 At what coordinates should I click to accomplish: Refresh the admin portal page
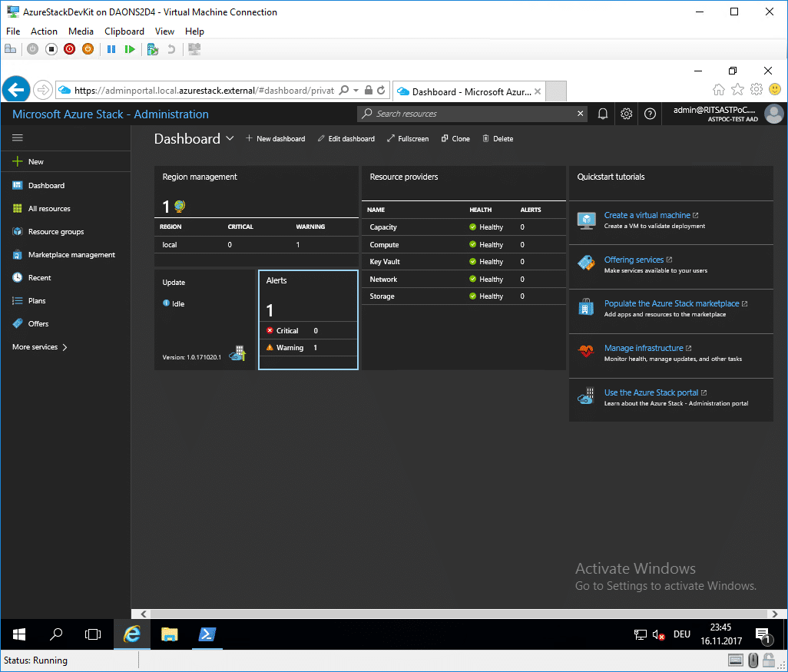381,91
